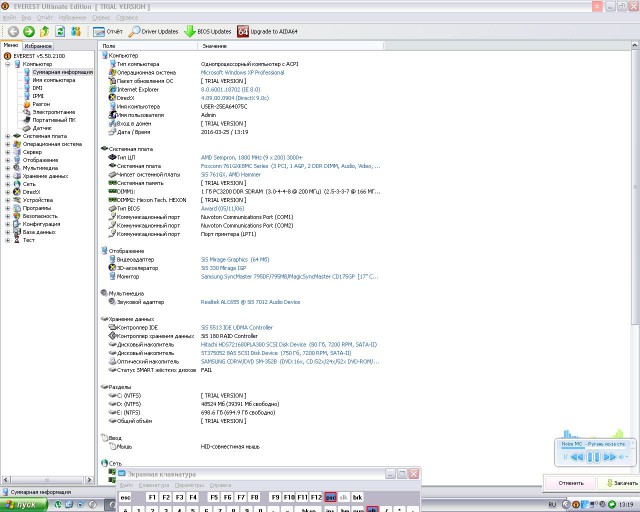Open Клавиатура menu in on-screen keyboard
This screenshot has width=640, height=512.
(154, 485)
